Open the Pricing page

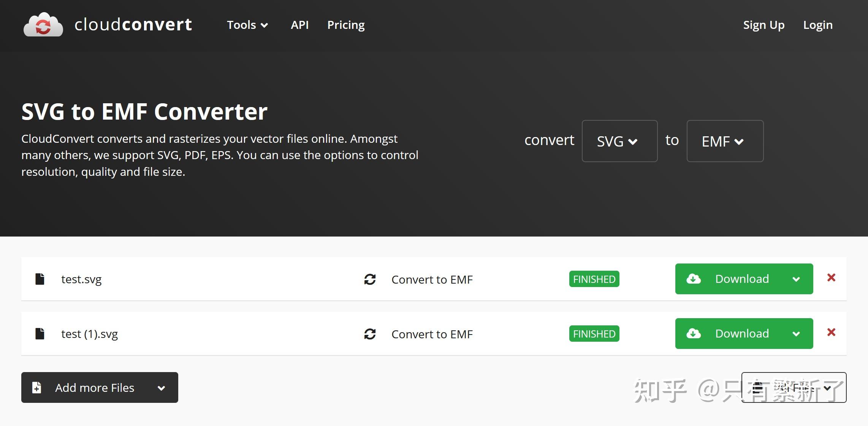tap(346, 25)
